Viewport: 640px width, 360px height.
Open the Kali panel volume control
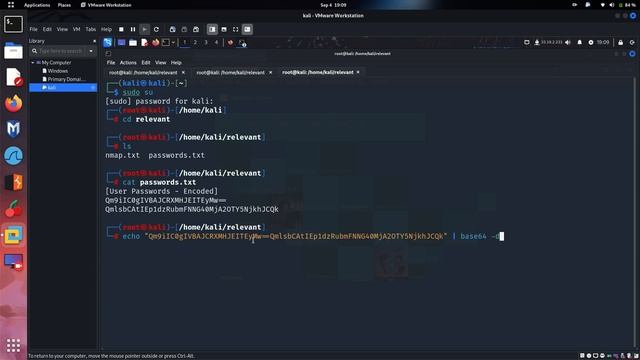568,42
